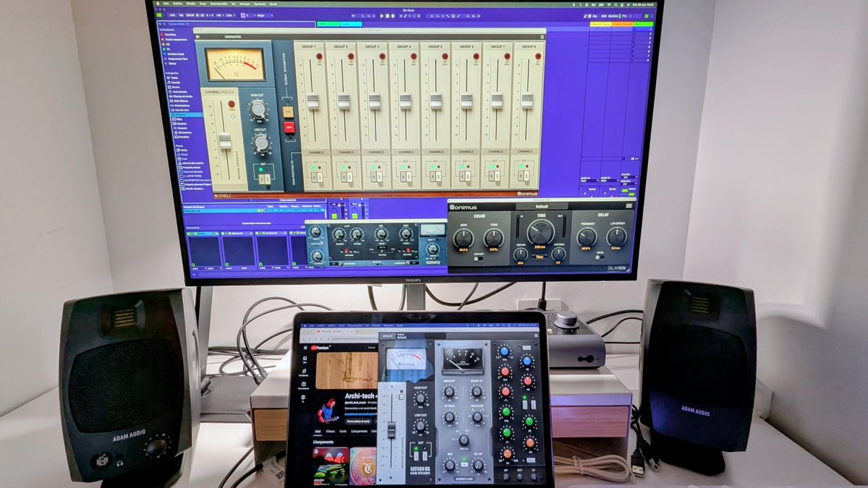Select Instruments category in Live browser

pyautogui.click(x=178, y=92)
